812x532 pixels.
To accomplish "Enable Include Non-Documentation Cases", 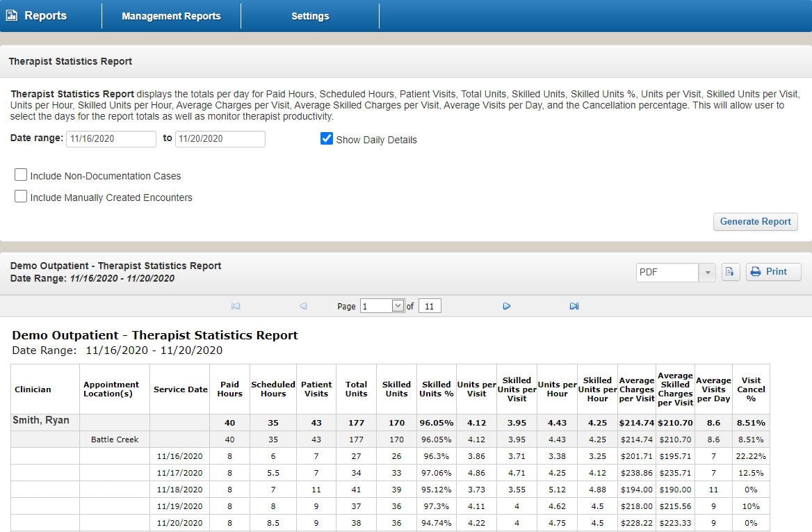I will pyautogui.click(x=21, y=175).
